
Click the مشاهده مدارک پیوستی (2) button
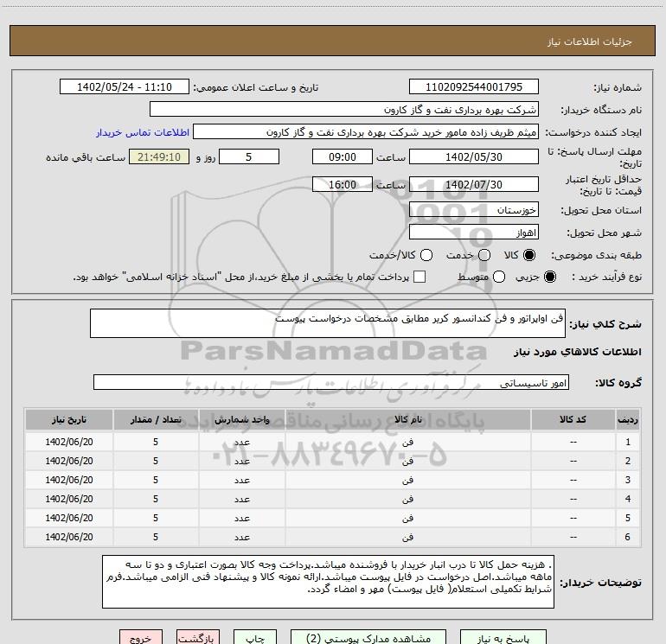(368, 637)
